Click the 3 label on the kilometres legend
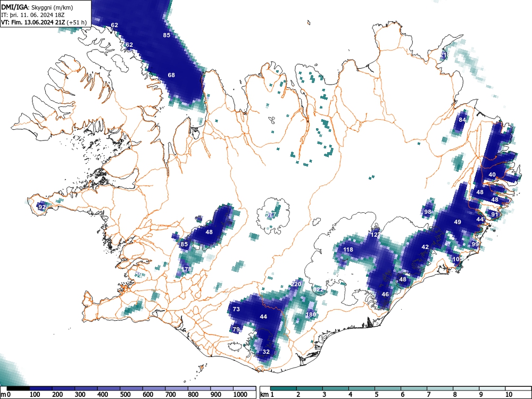Screen dimensions: 532x399 coord(325,395)
